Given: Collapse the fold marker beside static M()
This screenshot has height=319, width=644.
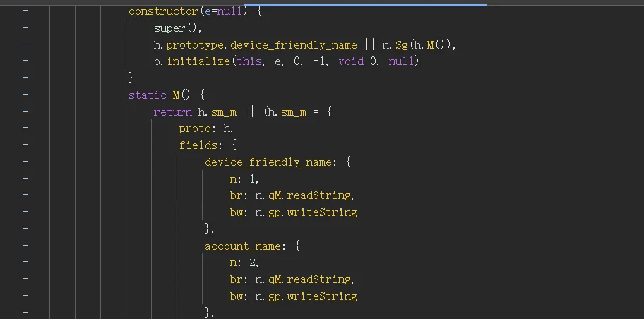Looking at the screenshot, I should [25, 95].
